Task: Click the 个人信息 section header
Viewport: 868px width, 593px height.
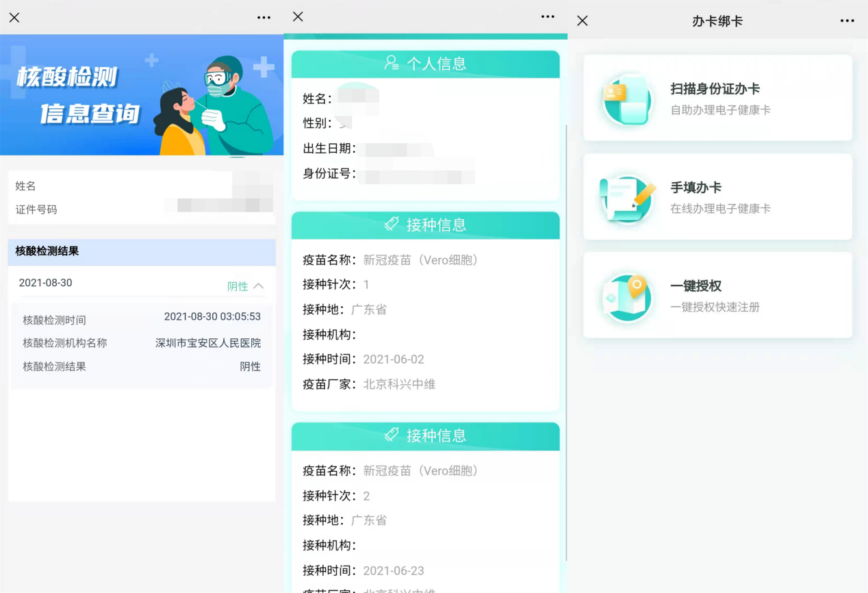Action: 426,64
